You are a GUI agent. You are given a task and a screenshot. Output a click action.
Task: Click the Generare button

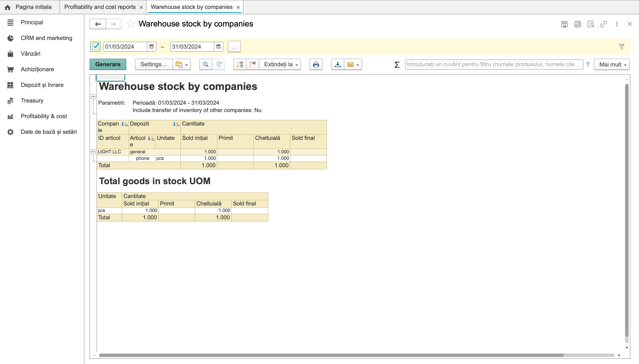tap(108, 65)
